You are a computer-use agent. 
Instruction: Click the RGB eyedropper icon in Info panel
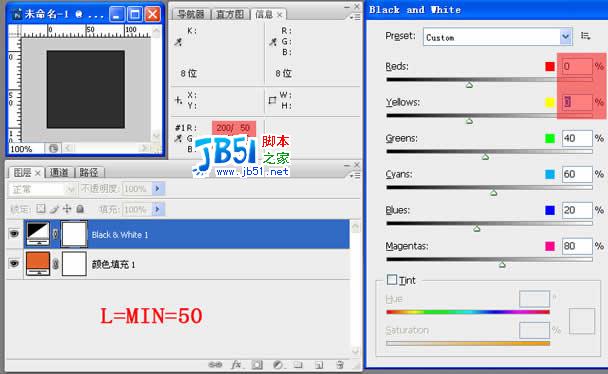pyautogui.click(x=273, y=41)
